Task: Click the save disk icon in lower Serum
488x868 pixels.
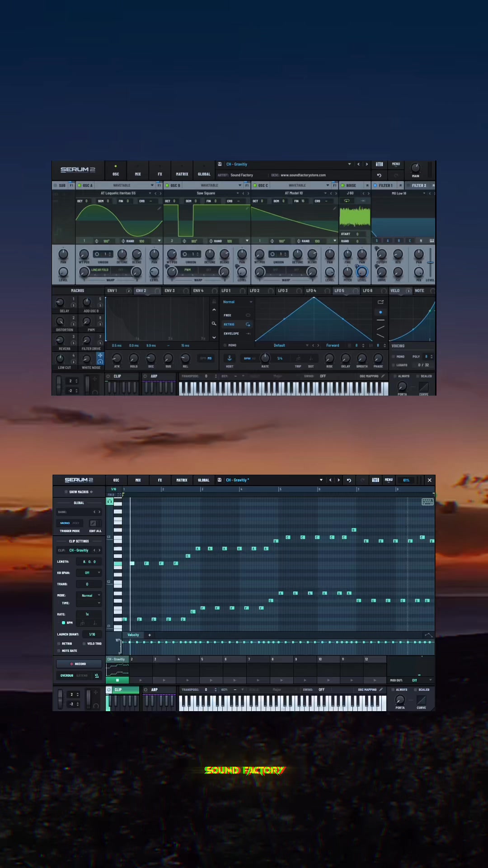Action: pos(220,480)
